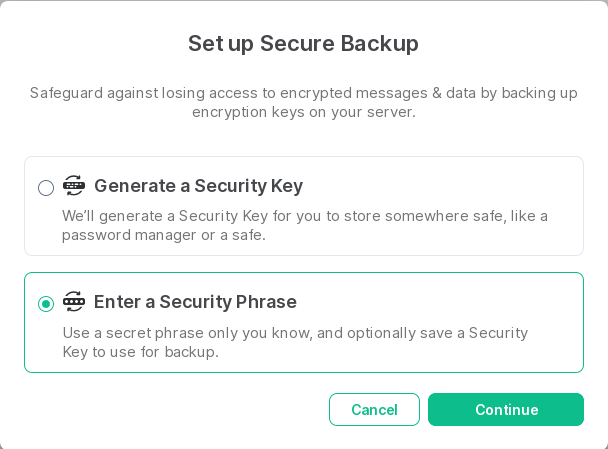608x449 pixels.
Task: Select the Enter a Security Phrase radio button
Action: point(46,304)
